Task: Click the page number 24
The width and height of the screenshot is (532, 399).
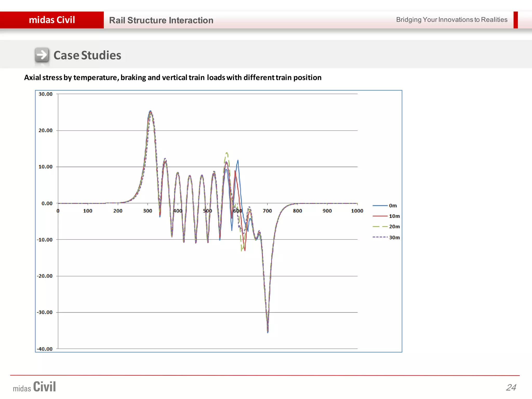Action: (511, 387)
